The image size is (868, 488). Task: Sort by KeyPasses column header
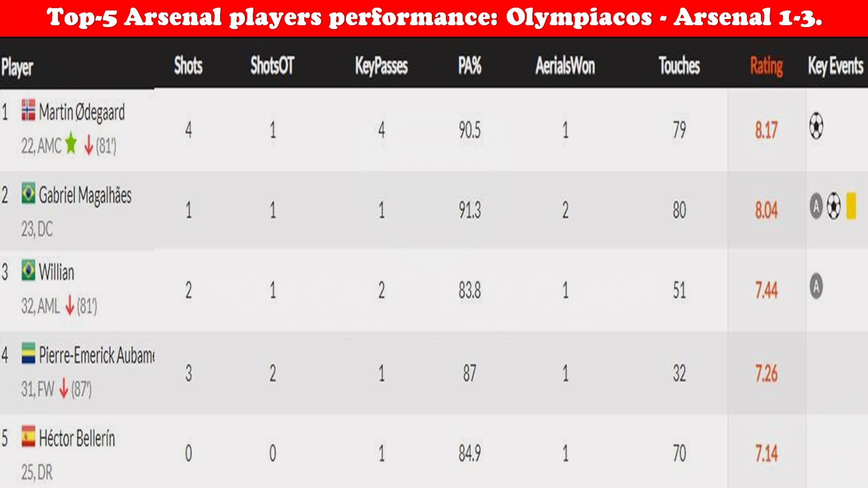point(381,66)
